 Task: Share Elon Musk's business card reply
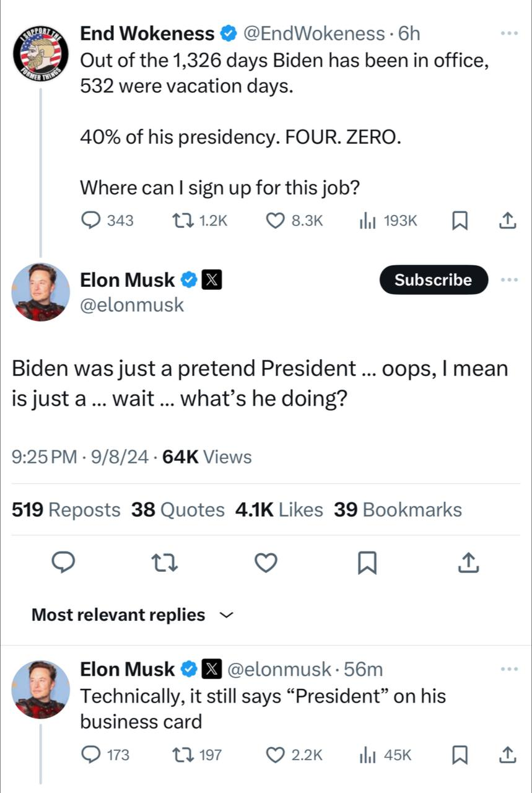tap(507, 755)
